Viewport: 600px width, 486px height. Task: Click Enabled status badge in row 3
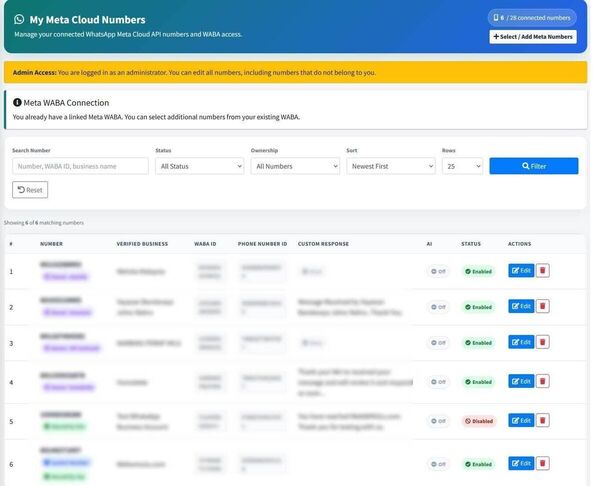point(478,342)
